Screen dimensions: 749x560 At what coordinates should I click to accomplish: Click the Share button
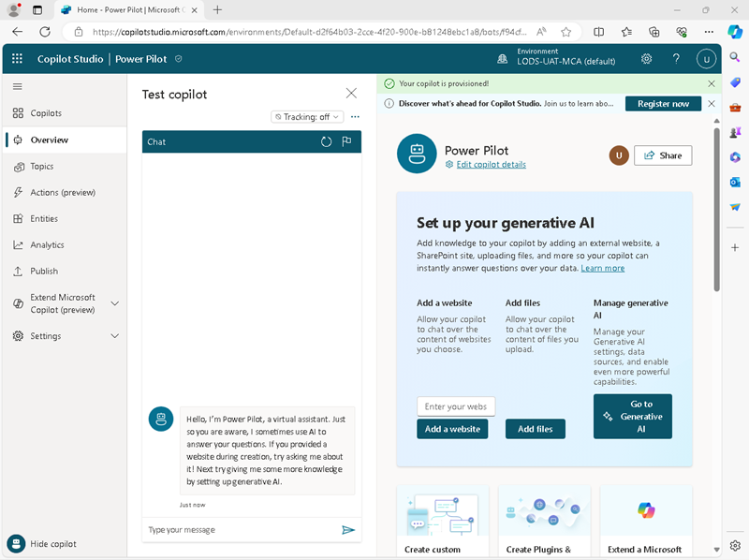click(x=663, y=155)
